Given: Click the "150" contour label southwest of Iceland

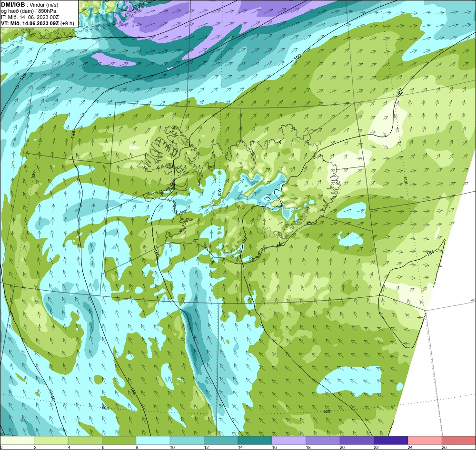Looking at the screenshot, I should 157,253.
